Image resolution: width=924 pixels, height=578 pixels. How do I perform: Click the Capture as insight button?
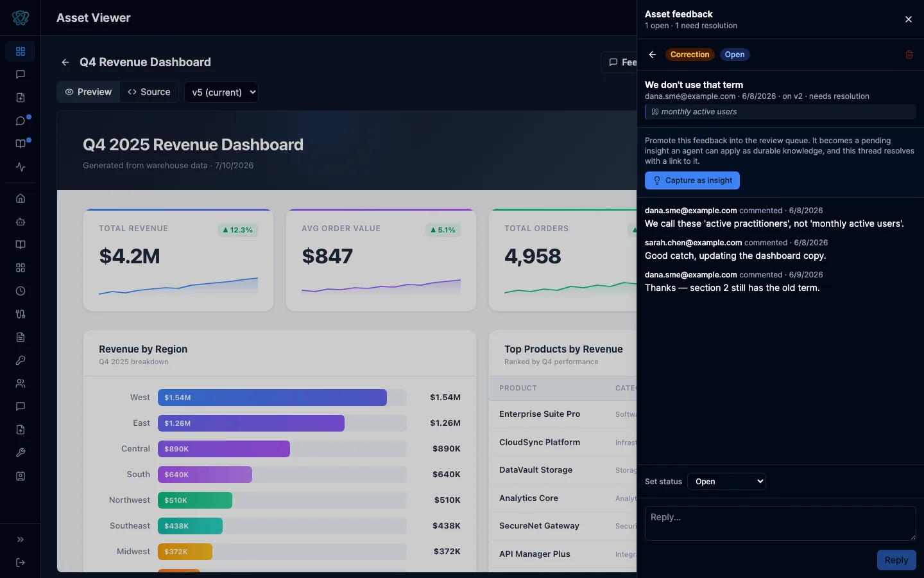(692, 180)
